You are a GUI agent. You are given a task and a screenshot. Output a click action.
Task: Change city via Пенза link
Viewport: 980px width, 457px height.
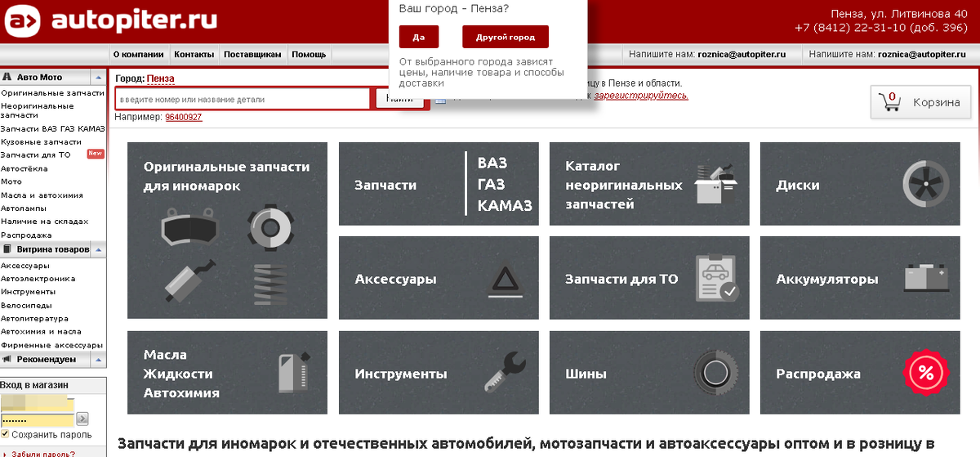click(160, 78)
